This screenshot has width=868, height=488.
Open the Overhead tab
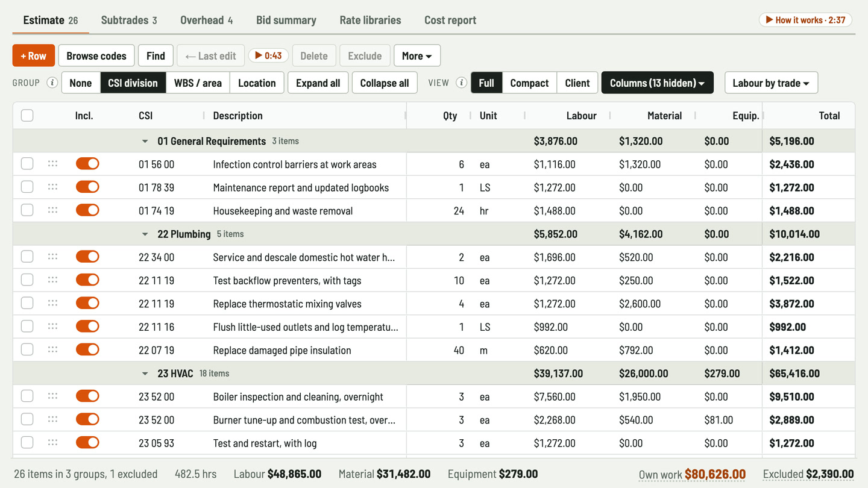point(206,20)
